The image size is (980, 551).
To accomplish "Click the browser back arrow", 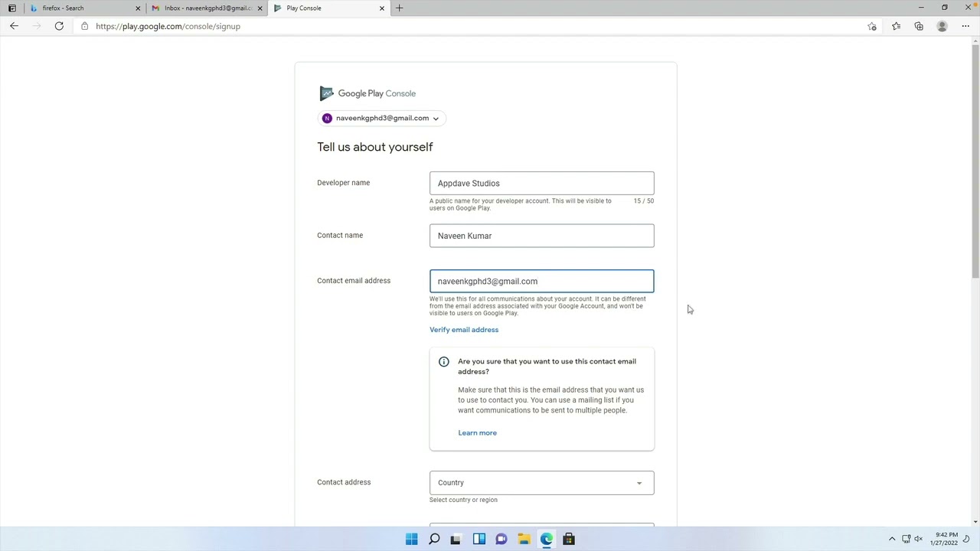I will 14,26.
